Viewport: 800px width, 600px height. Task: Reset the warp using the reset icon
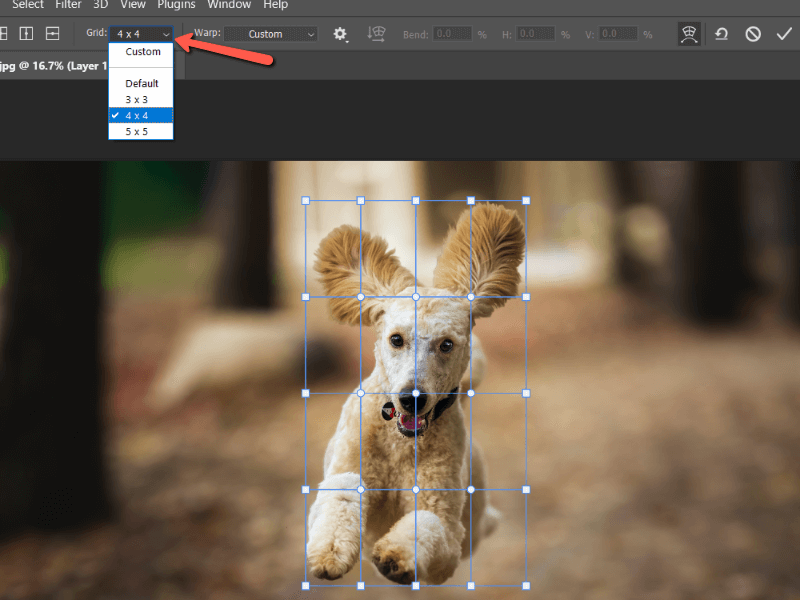coord(721,33)
